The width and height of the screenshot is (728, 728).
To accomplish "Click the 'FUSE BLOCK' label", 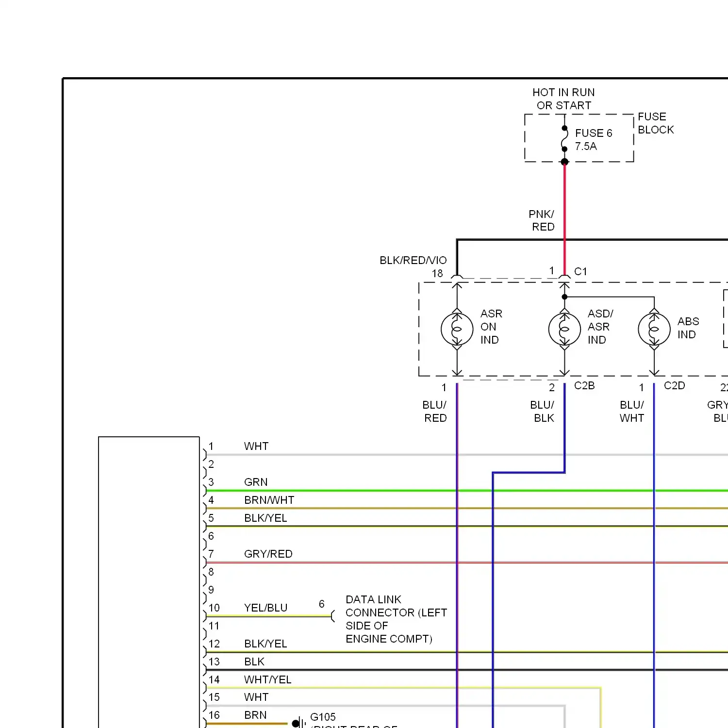I will (x=656, y=123).
